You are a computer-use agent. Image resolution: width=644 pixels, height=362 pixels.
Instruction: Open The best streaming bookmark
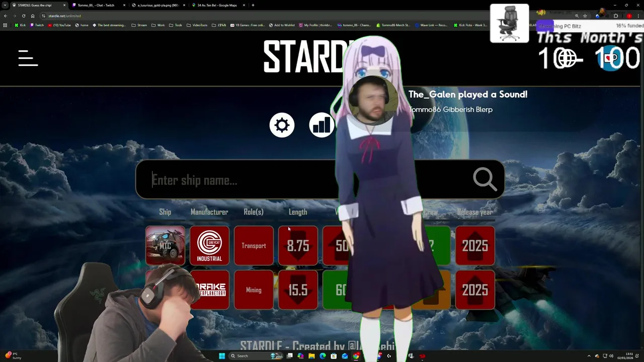(109, 25)
